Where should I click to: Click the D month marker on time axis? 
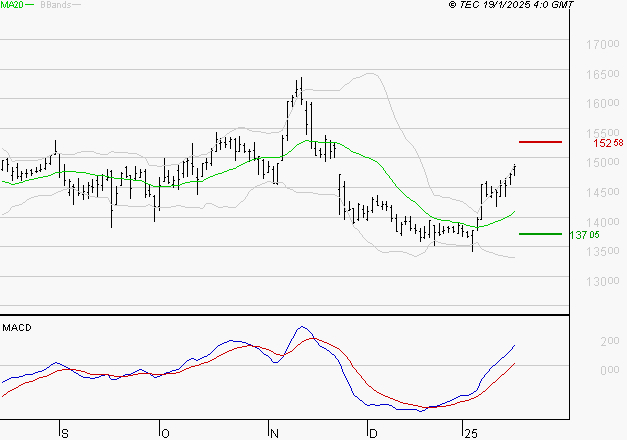[373, 433]
